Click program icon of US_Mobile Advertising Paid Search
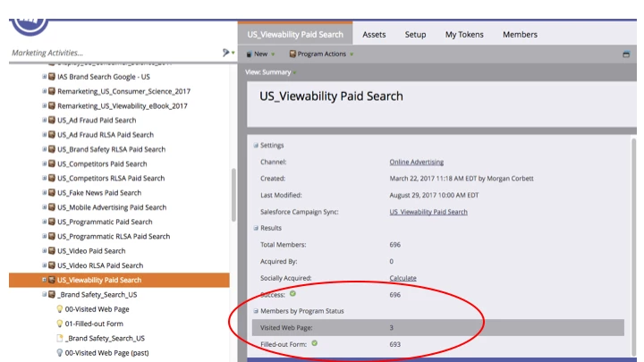 [x=52, y=206]
